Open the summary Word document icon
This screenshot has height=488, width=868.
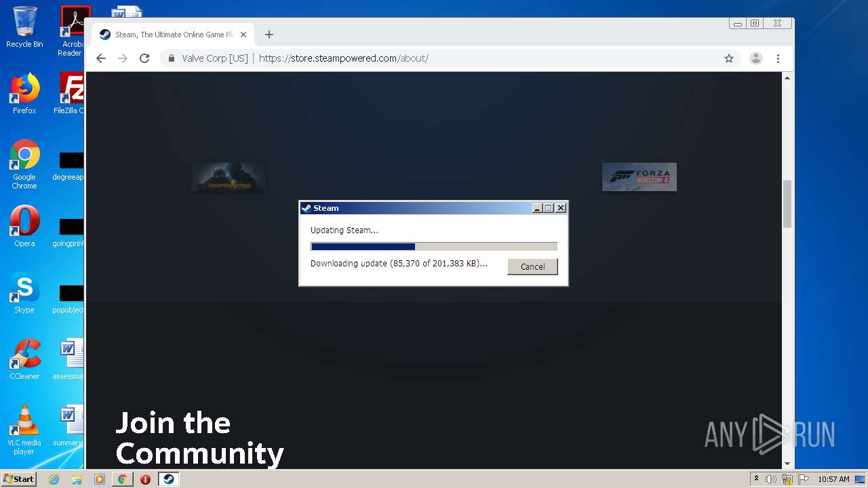coord(69,426)
